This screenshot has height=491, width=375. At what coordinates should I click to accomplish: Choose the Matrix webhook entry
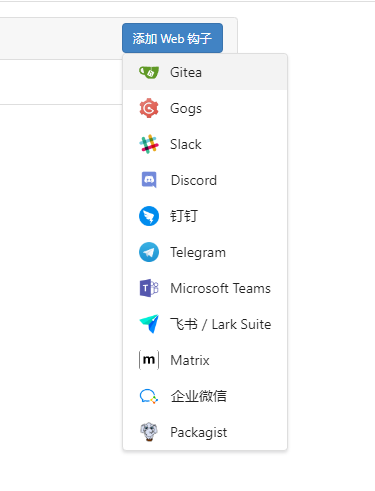click(205, 360)
